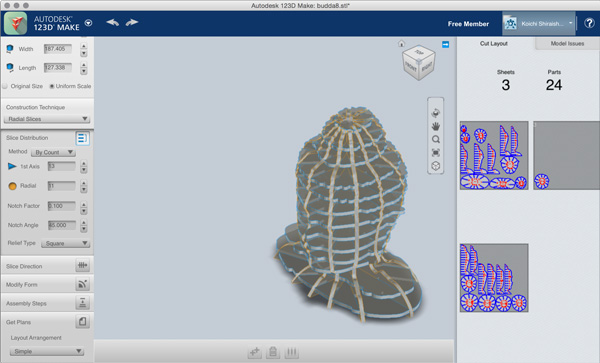Viewport: 600px width, 363px height.
Task: Switch to the Cut Layout tab
Action: pyautogui.click(x=494, y=44)
